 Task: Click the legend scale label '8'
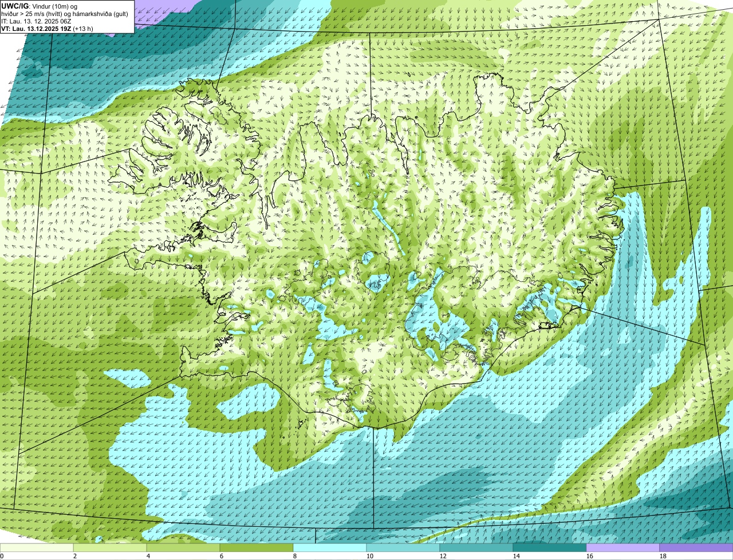pyautogui.click(x=295, y=556)
